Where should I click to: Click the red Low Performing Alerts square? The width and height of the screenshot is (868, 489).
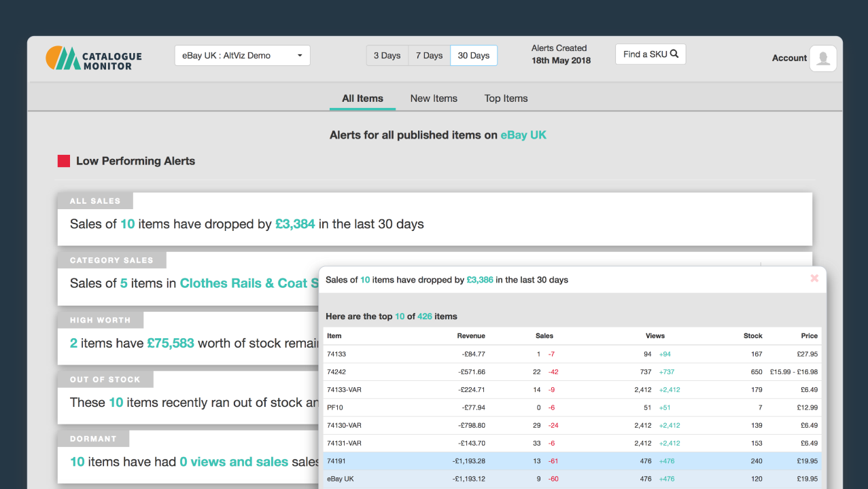click(x=64, y=161)
